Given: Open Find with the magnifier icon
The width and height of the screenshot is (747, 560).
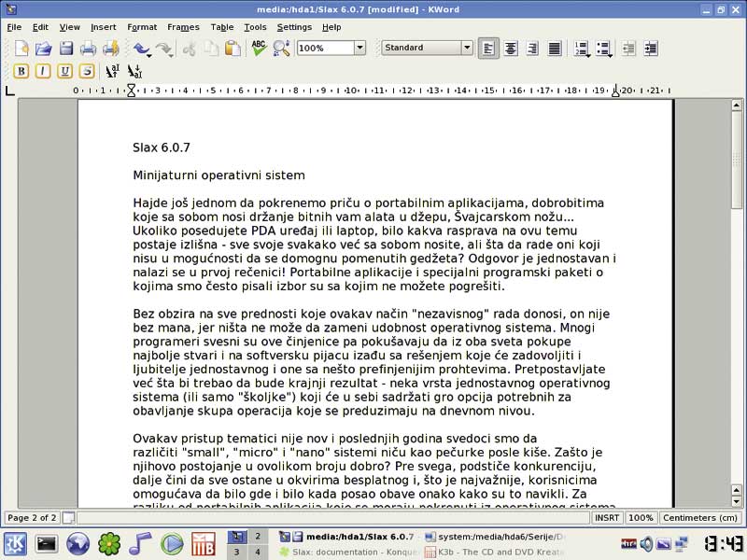Looking at the screenshot, I should tap(281, 49).
